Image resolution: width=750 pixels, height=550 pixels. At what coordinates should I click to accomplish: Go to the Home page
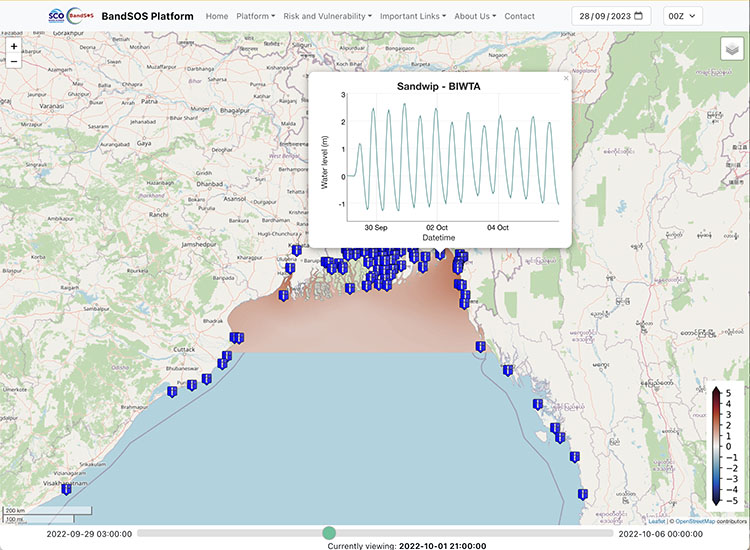pos(217,16)
